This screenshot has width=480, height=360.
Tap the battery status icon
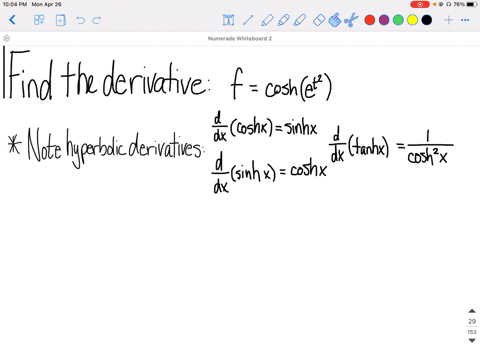click(472, 4)
